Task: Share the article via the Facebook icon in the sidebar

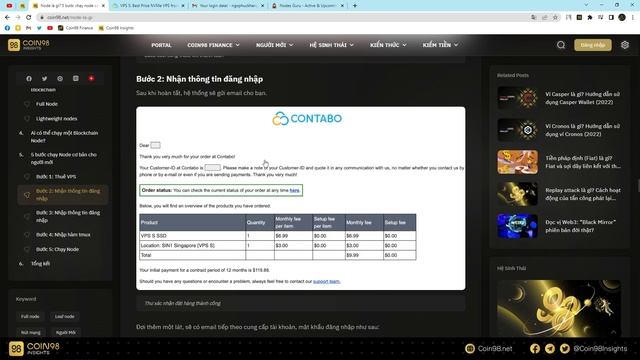Action: 29,78
